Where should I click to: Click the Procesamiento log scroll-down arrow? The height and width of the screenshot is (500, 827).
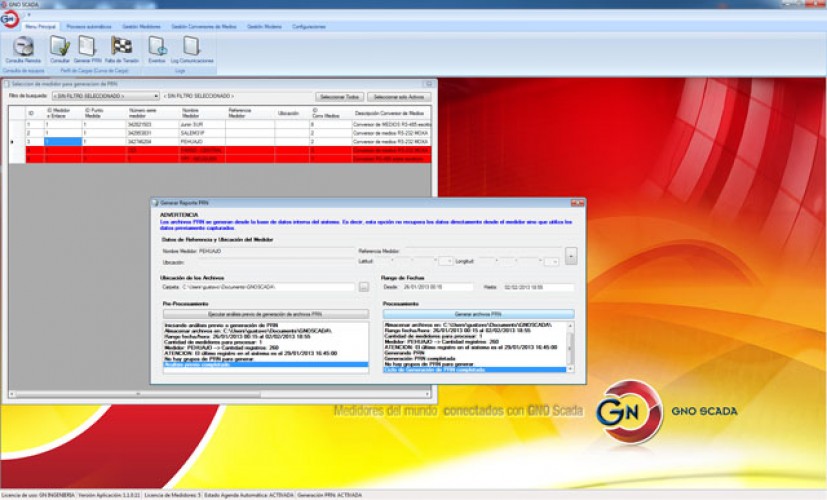coord(570,369)
